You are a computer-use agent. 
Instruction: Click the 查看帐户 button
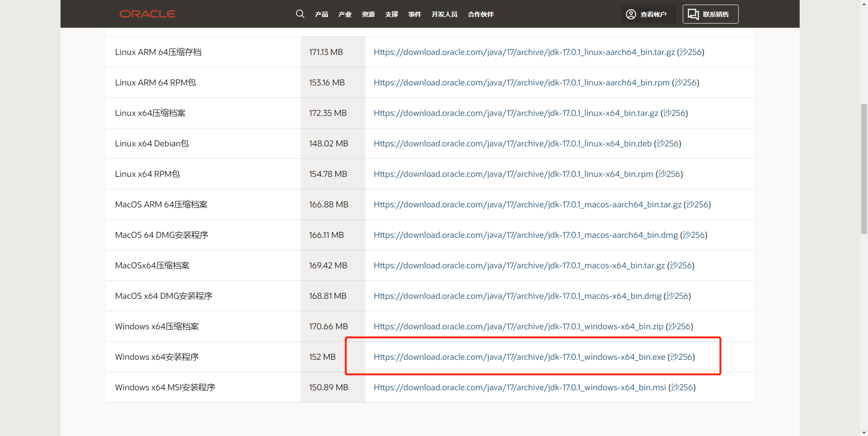(648, 14)
